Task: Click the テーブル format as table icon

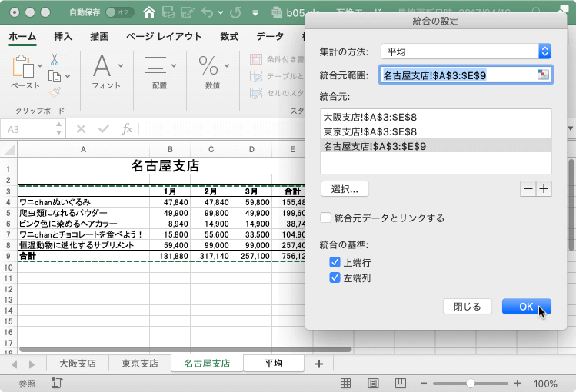Action: (x=256, y=76)
